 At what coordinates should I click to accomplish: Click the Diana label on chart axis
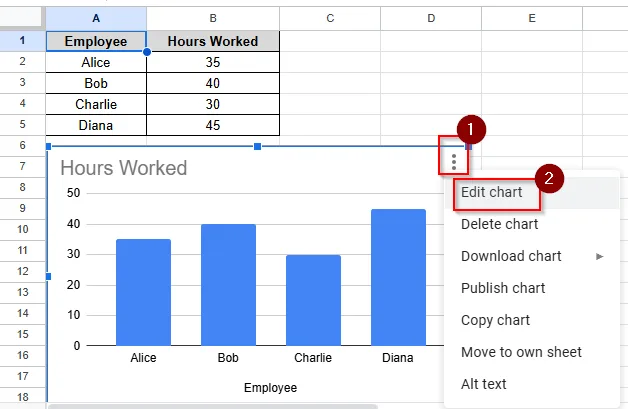[398, 357]
